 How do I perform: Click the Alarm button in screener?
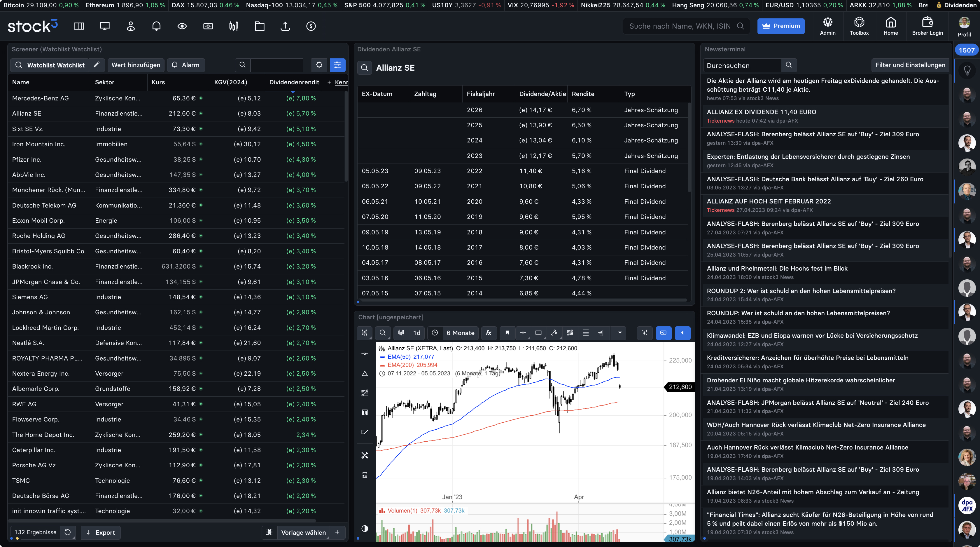point(186,65)
